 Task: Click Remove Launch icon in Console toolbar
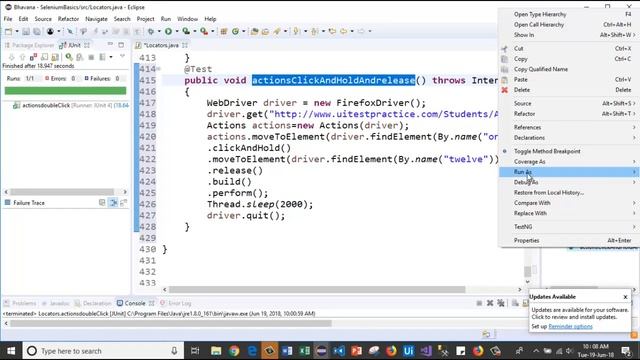[x=490, y=303]
